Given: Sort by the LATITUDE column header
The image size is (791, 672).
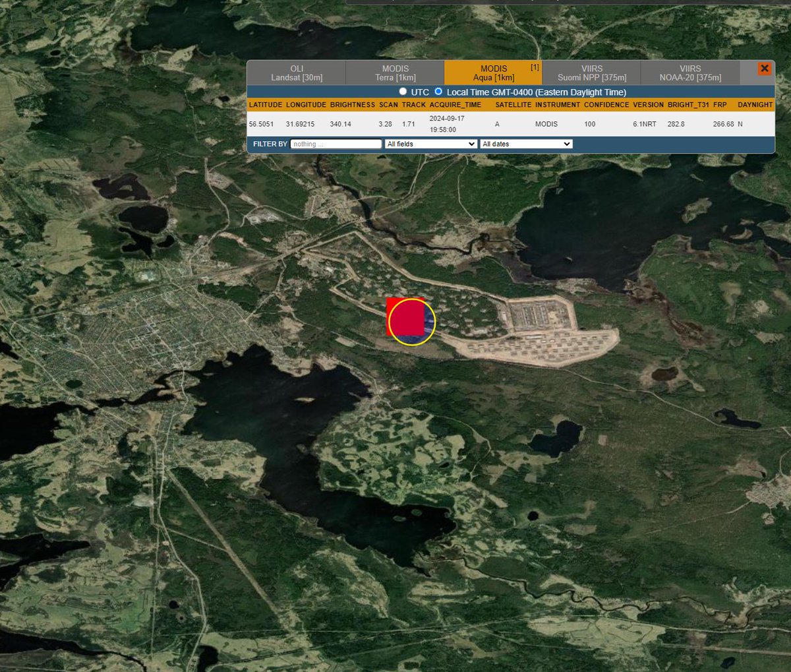Looking at the screenshot, I should (x=265, y=104).
